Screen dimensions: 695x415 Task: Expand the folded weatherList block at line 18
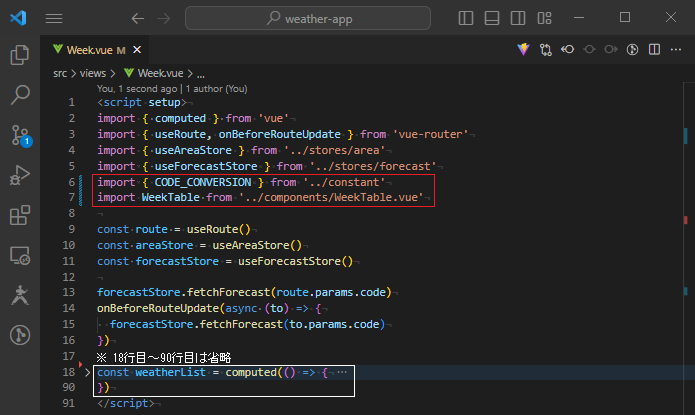tap(87, 372)
